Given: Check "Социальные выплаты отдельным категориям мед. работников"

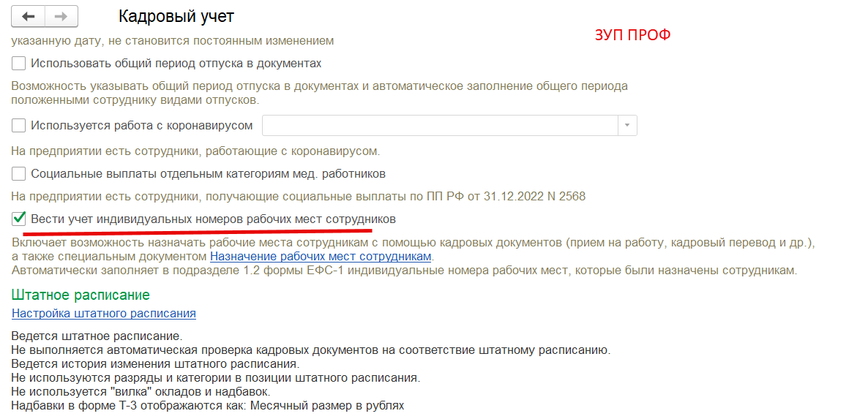Looking at the screenshot, I should (19, 173).
